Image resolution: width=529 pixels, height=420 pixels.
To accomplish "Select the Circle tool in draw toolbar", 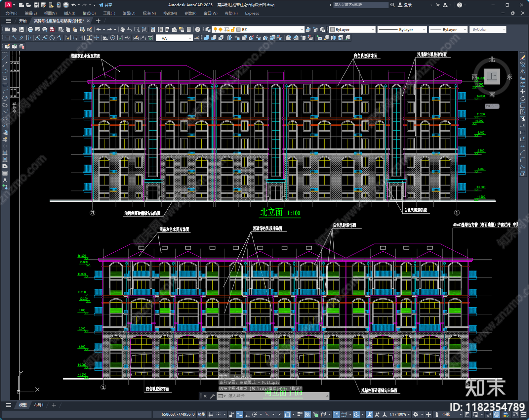I will [5, 98].
